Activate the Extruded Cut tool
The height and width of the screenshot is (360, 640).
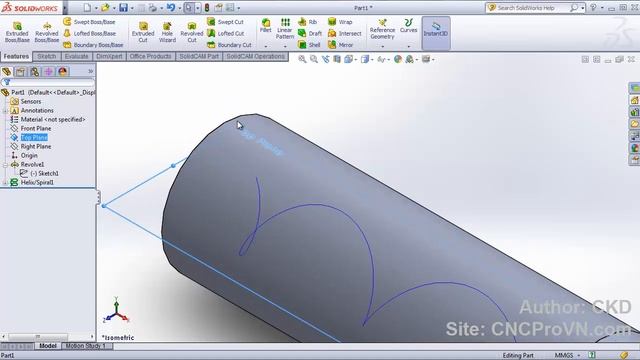coord(143,32)
